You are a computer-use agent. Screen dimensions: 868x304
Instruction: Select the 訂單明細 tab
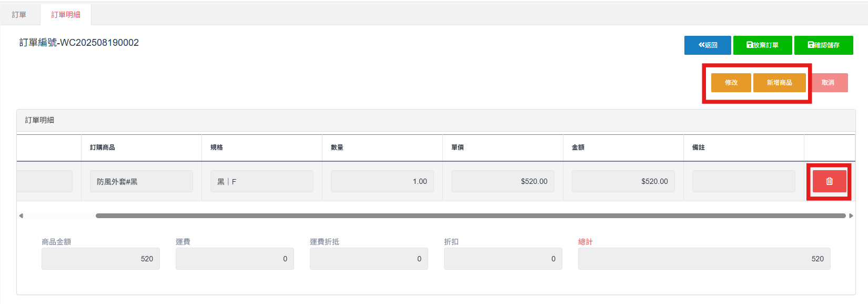66,15
